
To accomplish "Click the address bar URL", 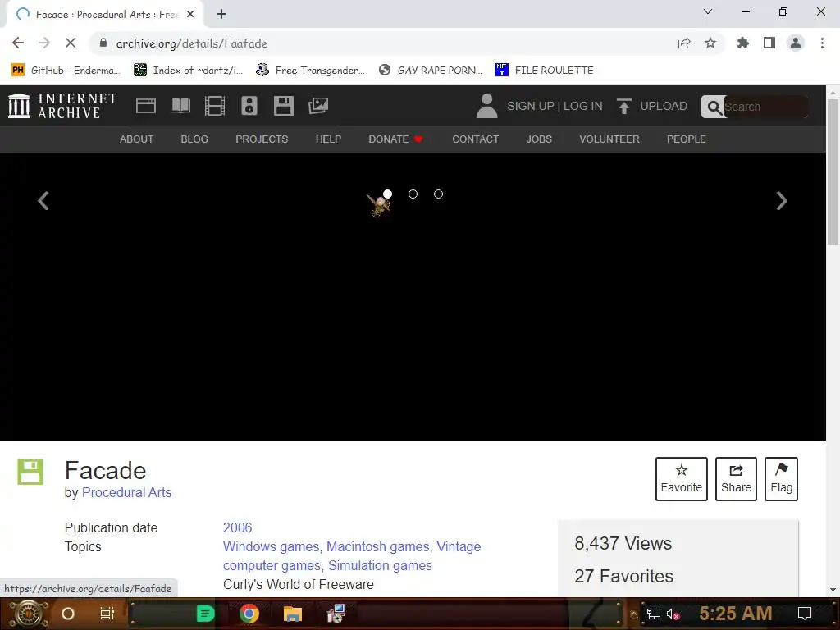I will point(192,43).
